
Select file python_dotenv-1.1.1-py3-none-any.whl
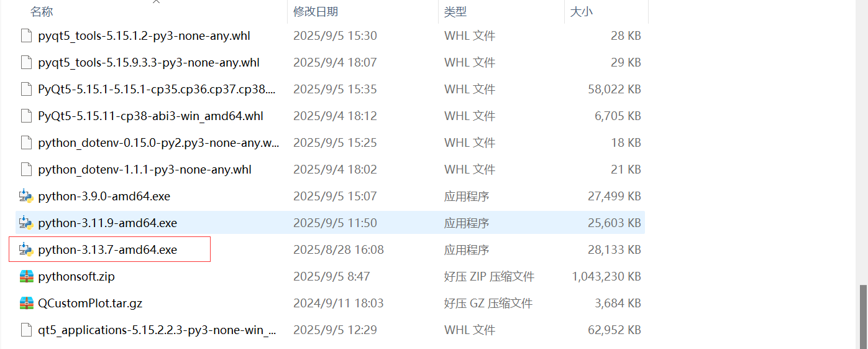(145, 169)
